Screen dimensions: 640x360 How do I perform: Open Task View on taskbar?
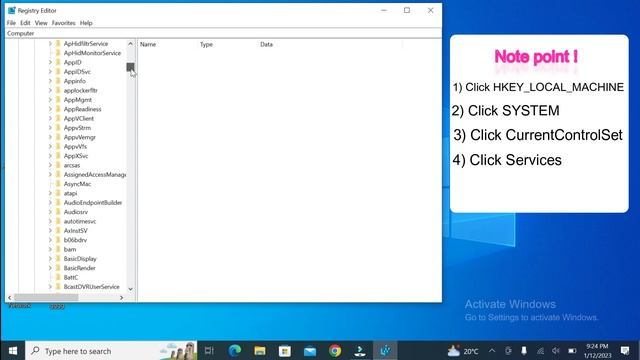tap(209, 351)
